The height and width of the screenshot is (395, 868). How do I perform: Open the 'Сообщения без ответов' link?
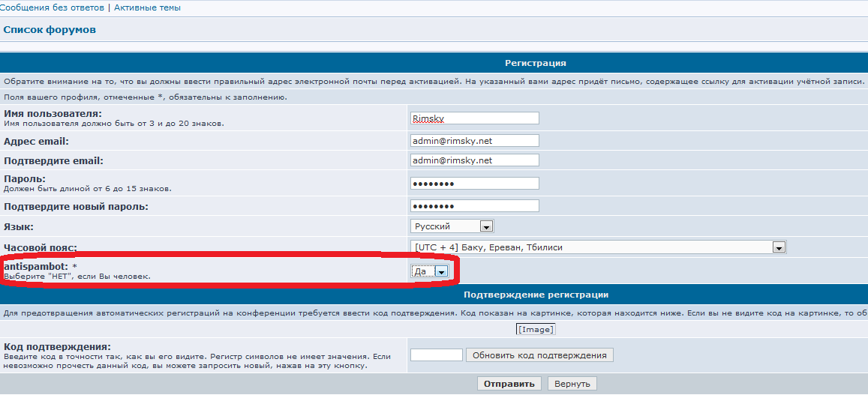(53, 7)
